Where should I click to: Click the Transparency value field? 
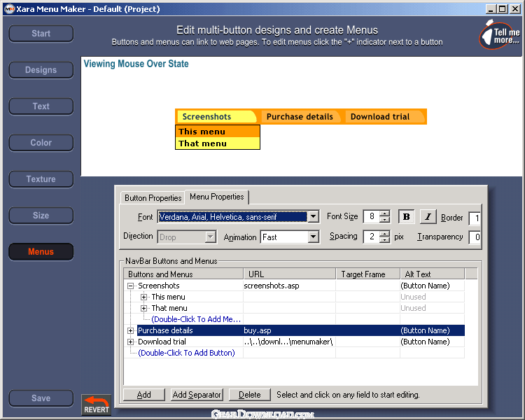click(x=475, y=237)
